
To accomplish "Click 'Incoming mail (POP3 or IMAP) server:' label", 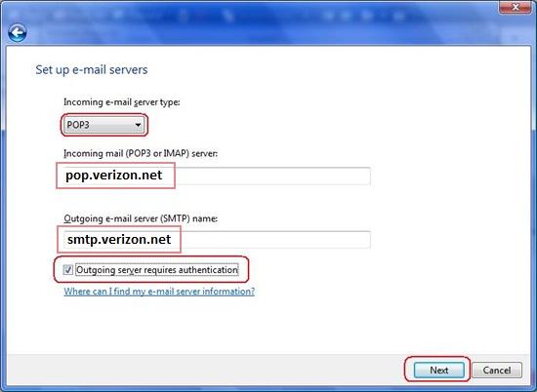I will click(x=141, y=154).
